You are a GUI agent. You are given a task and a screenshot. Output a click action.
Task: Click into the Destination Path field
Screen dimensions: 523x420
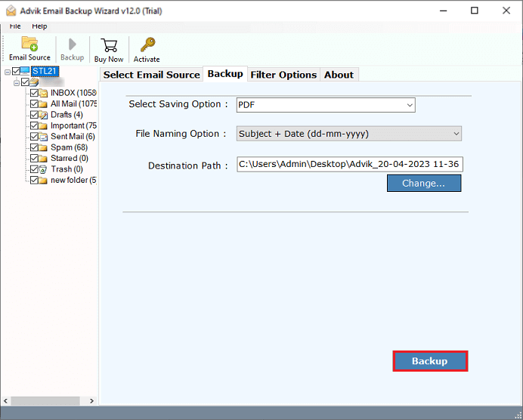348,164
